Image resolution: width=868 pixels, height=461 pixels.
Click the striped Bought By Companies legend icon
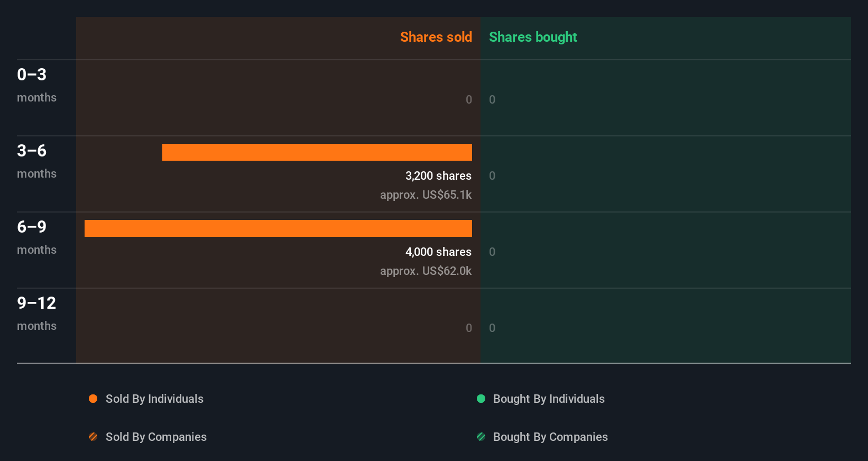(x=481, y=437)
